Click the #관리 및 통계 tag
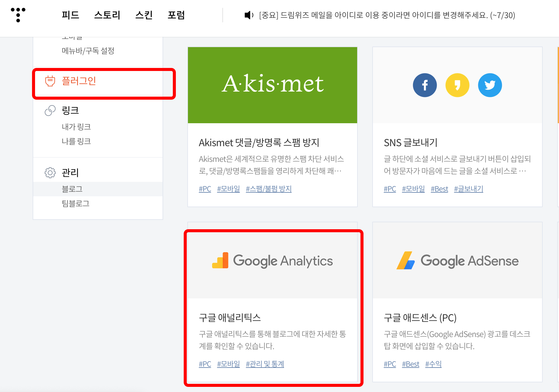The image size is (559, 392). coord(265,364)
